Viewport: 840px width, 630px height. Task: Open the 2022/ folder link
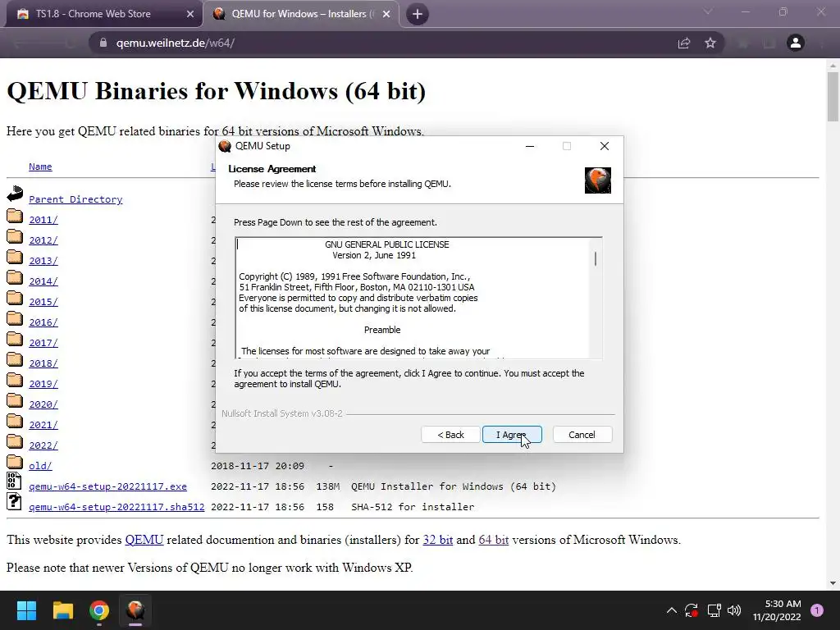[x=43, y=445]
